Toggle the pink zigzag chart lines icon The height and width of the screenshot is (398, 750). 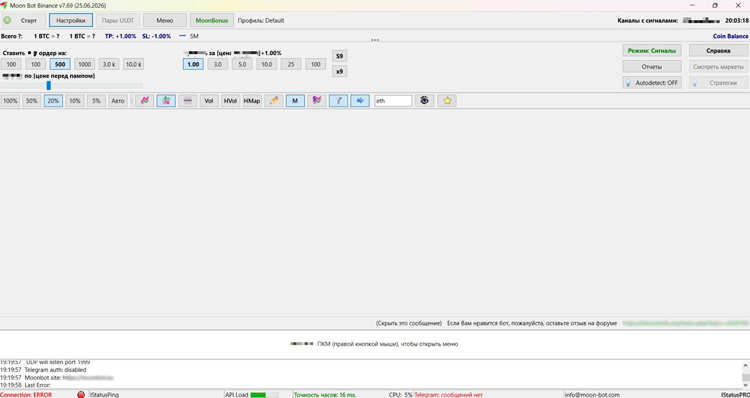click(144, 101)
